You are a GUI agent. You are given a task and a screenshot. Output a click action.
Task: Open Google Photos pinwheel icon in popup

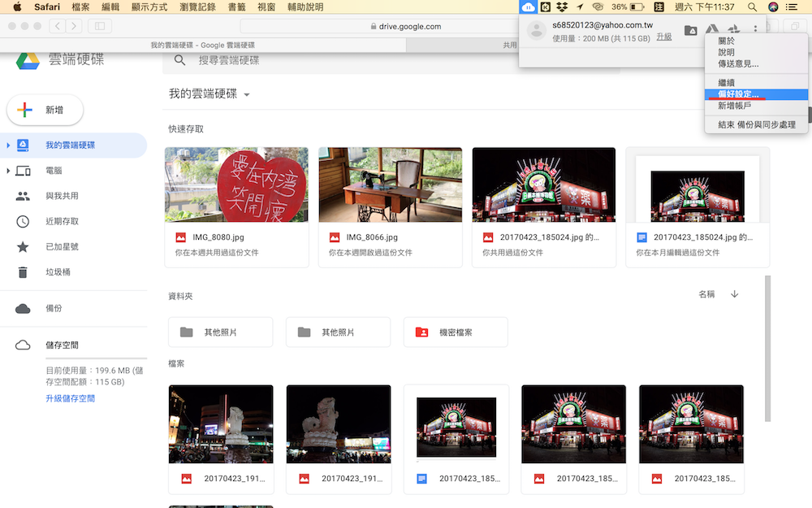pos(734,30)
